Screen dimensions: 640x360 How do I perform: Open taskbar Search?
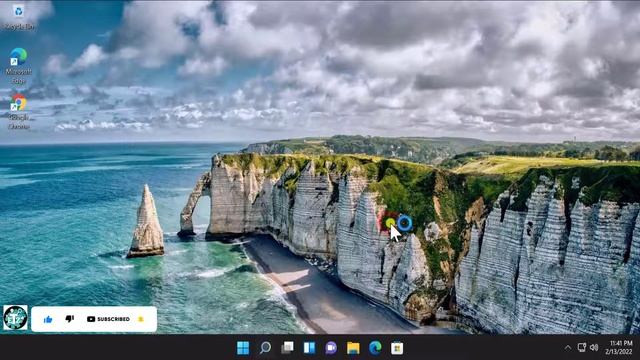point(265,348)
